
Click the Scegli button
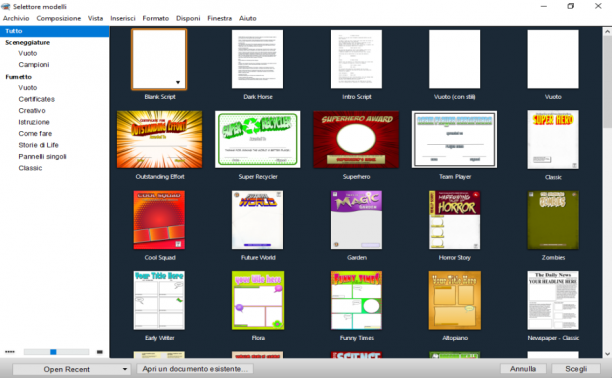(576, 369)
